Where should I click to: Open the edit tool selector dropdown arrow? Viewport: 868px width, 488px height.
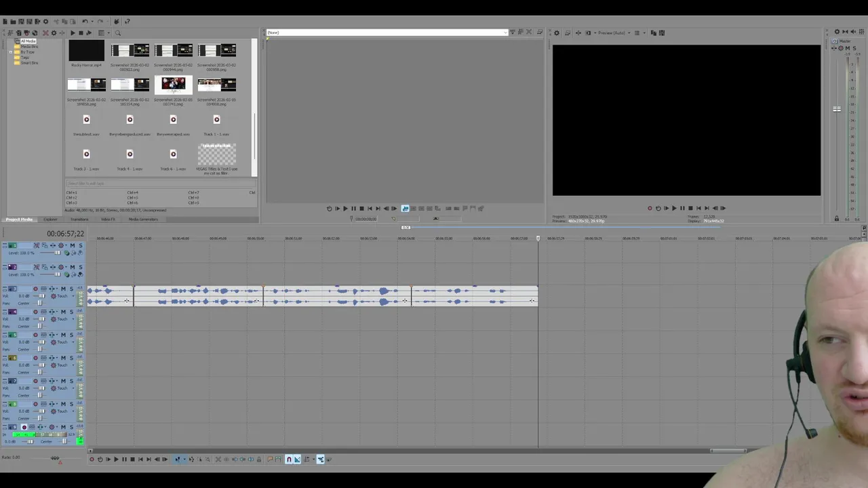click(x=184, y=460)
